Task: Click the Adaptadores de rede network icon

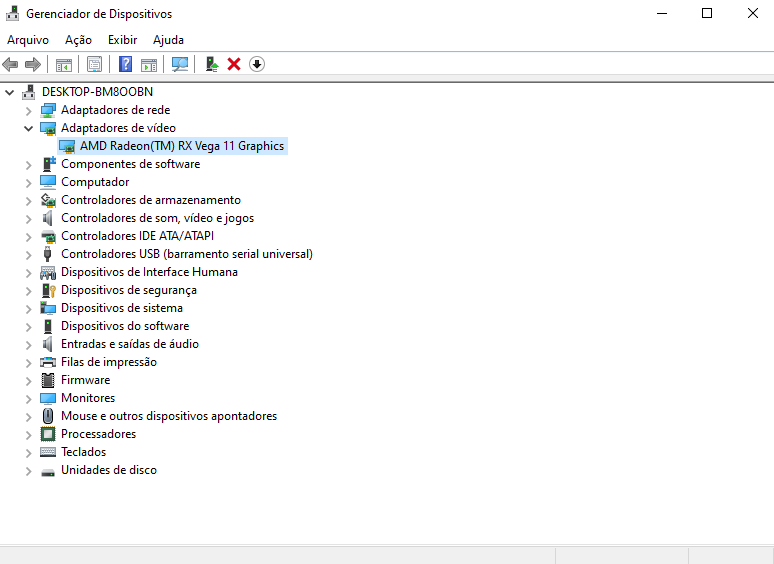Action: tap(48, 110)
